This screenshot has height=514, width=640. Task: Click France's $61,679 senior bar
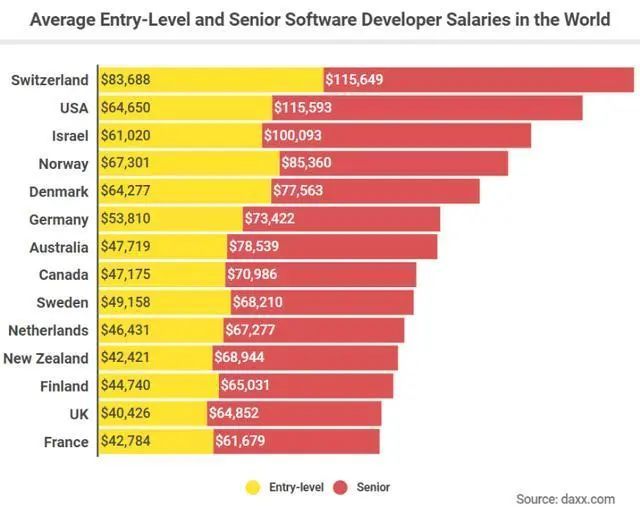pyautogui.click(x=296, y=441)
